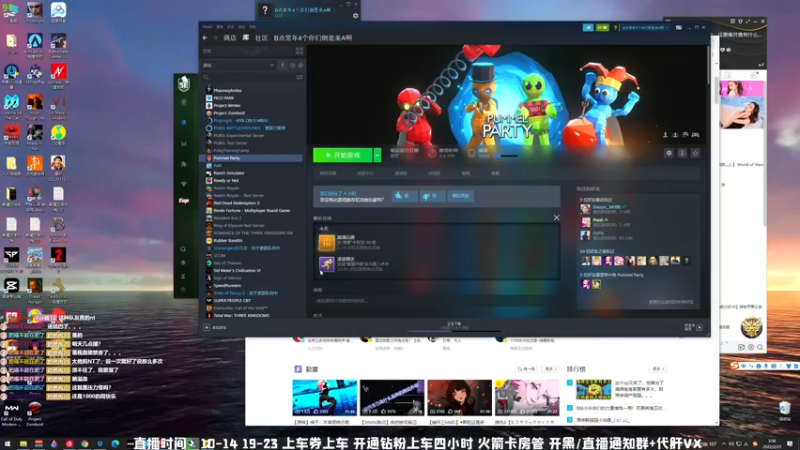The width and height of the screenshot is (800, 450).
Task: Click the ready-to-play filter icon
Action: (301, 65)
